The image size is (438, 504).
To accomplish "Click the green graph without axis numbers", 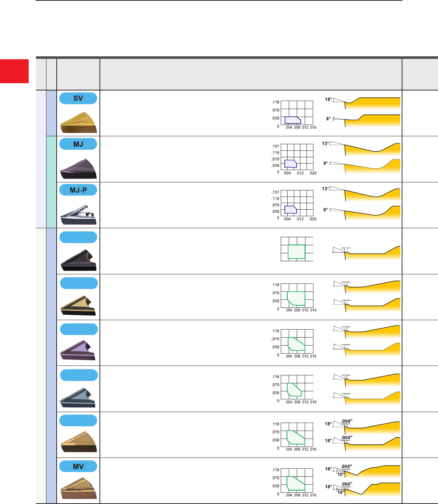I will tap(297, 249).
